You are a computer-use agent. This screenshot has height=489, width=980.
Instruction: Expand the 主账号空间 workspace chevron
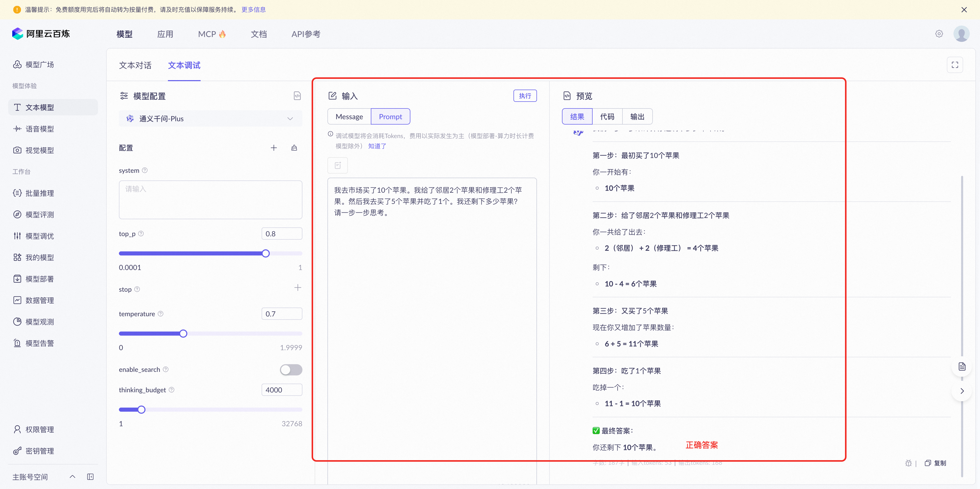pyautogui.click(x=72, y=477)
